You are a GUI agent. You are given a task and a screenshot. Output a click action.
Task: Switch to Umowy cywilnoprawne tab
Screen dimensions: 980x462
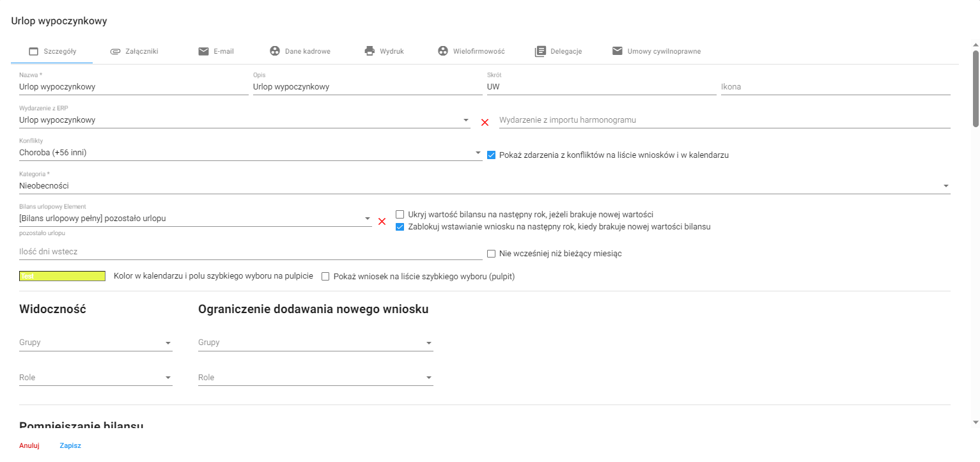coord(657,51)
